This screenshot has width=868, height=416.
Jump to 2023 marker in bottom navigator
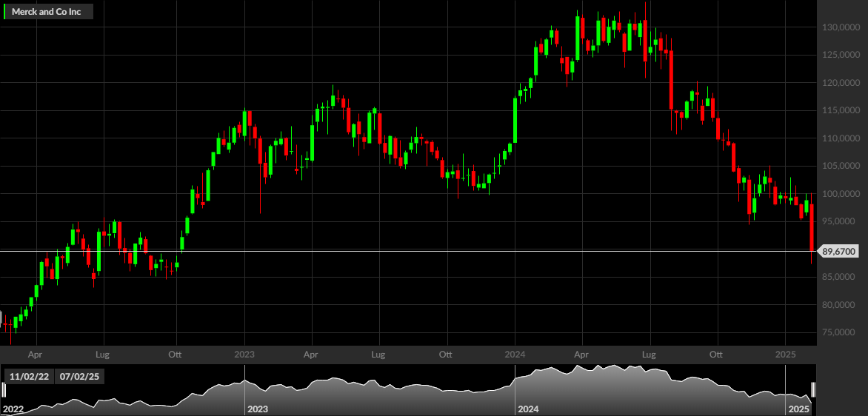[x=258, y=409]
